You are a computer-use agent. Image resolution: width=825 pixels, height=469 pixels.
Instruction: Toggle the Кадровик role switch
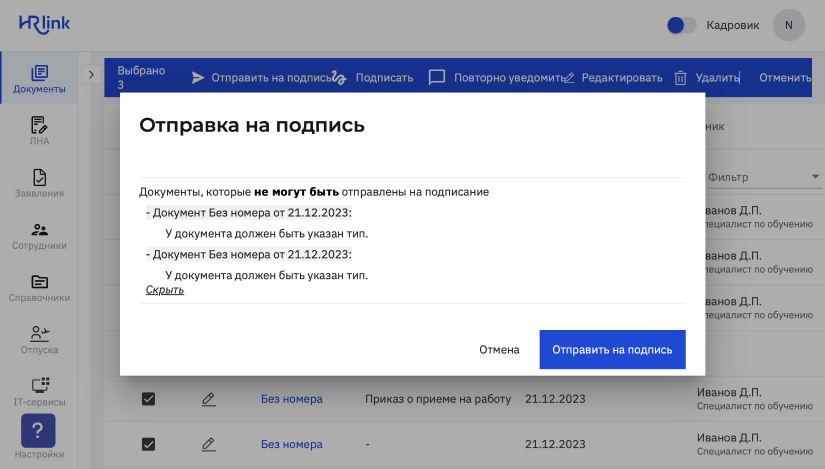pos(681,25)
